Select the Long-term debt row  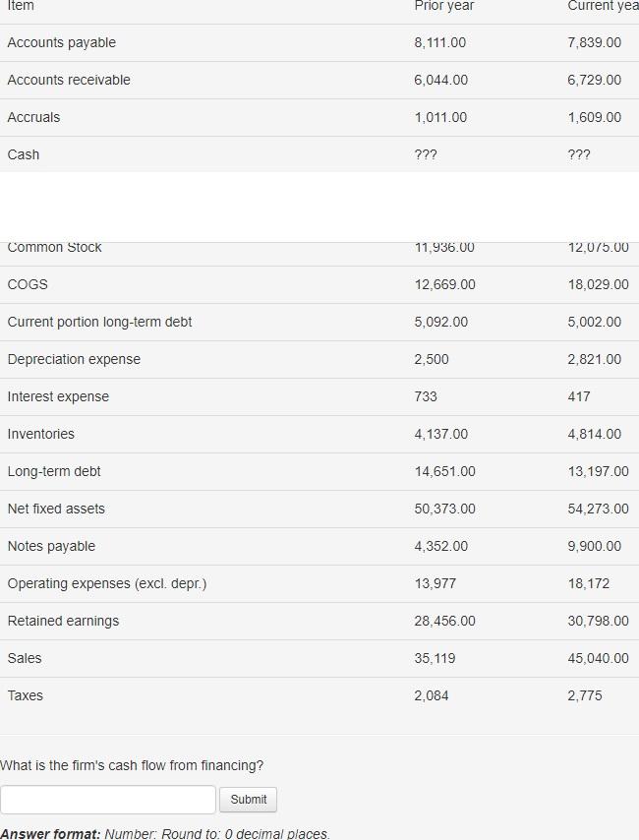54,471
